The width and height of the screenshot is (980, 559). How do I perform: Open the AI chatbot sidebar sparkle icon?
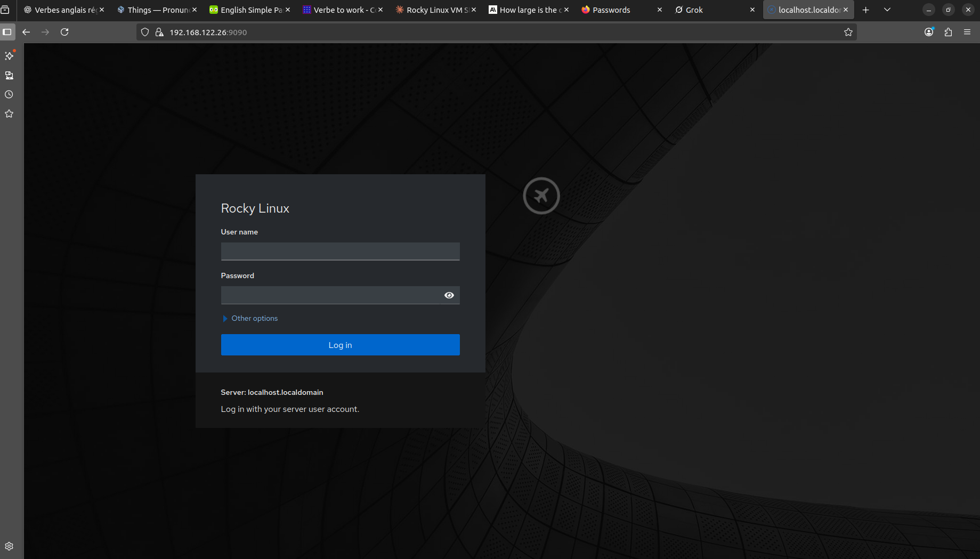[x=9, y=55]
